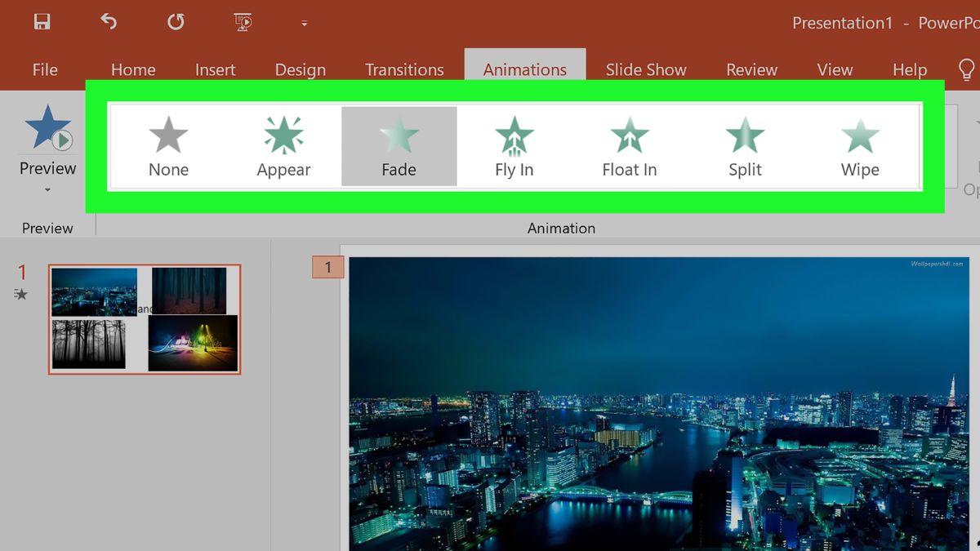Click the Tell Me lightbulb icon
The image size is (980, 551).
tap(967, 69)
